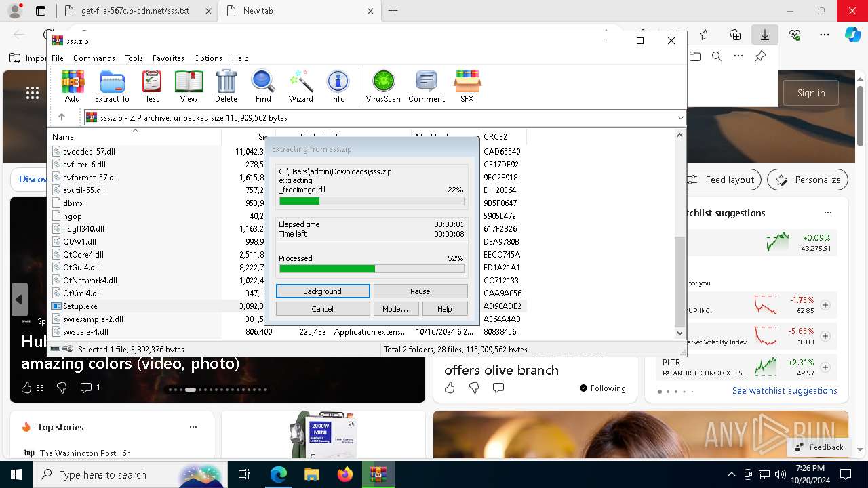Click the Feedback button on page
Image resolution: width=868 pixels, height=488 pixels.
pos(818,447)
